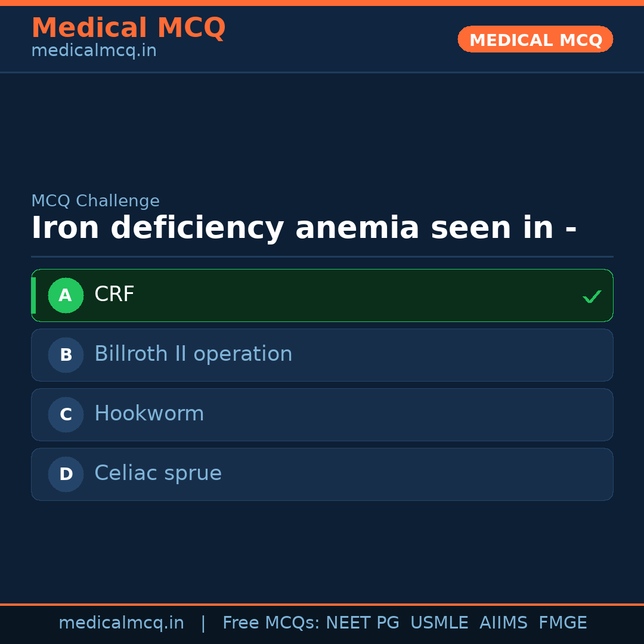This screenshot has width=644, height=644.
Task: Click the Free MCQs footer label
Action: tap(271, 623)
